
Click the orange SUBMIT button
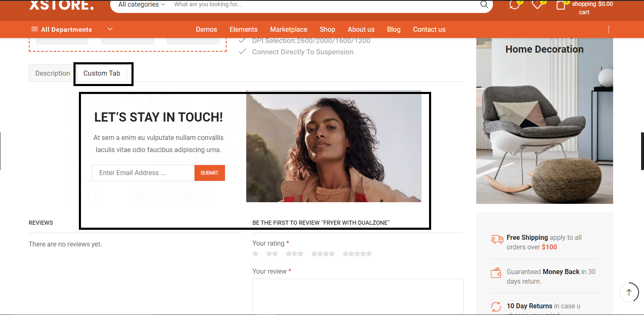click(x=210, y=173)
